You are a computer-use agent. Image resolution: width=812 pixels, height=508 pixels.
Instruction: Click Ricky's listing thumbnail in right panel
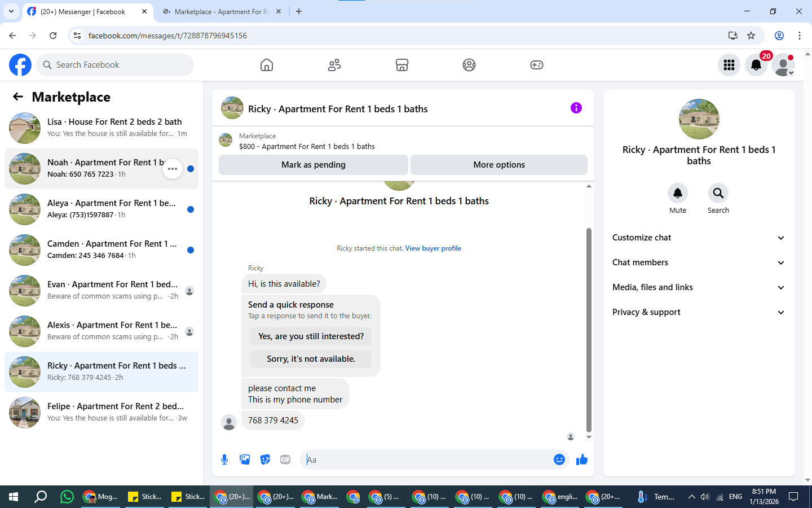(x=699, y=119)
